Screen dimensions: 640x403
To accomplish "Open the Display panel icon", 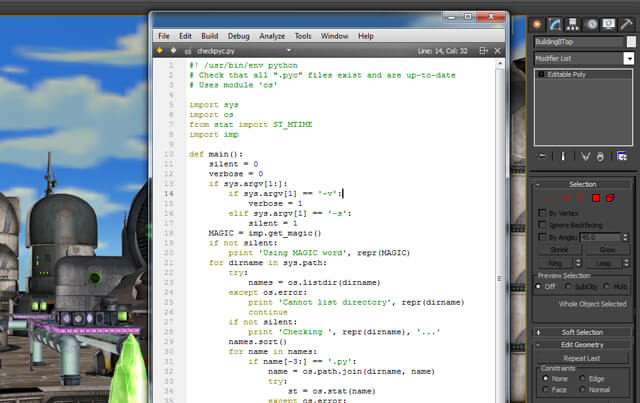I will pos(609,23).
